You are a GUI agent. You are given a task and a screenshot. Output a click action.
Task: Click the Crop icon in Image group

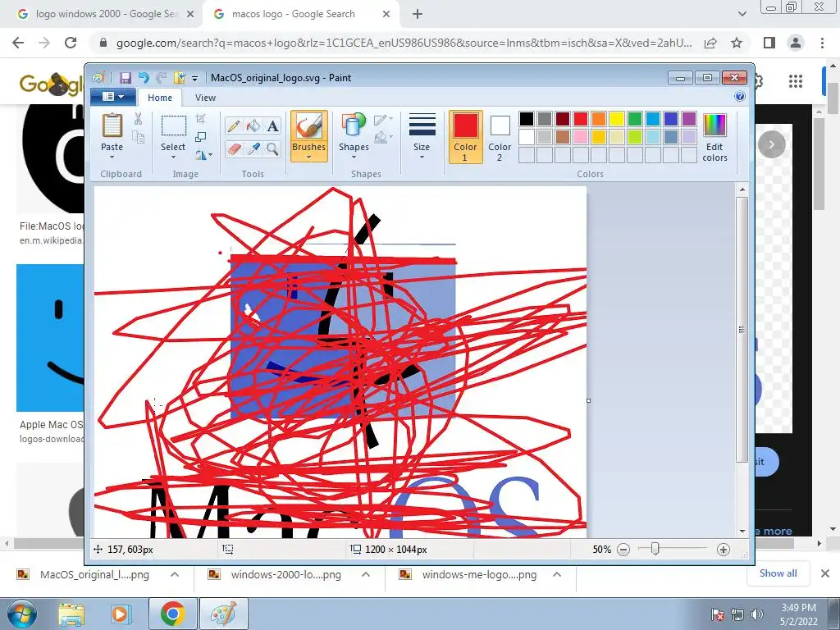tap(201, 119)
